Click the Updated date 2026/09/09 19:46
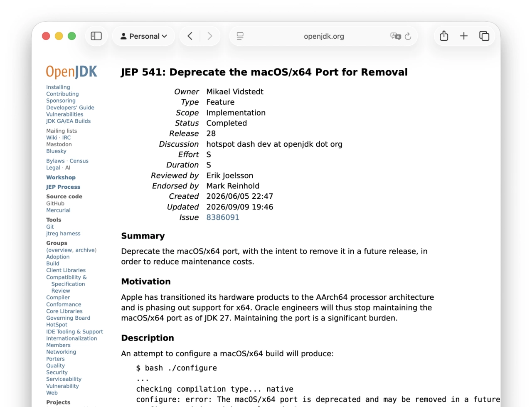 240,207
